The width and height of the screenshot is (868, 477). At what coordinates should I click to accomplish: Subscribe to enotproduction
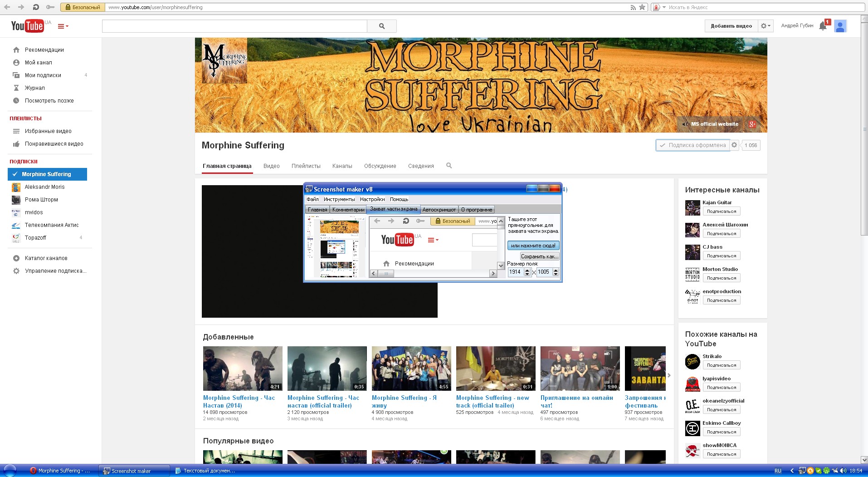(x=722, y=300)
